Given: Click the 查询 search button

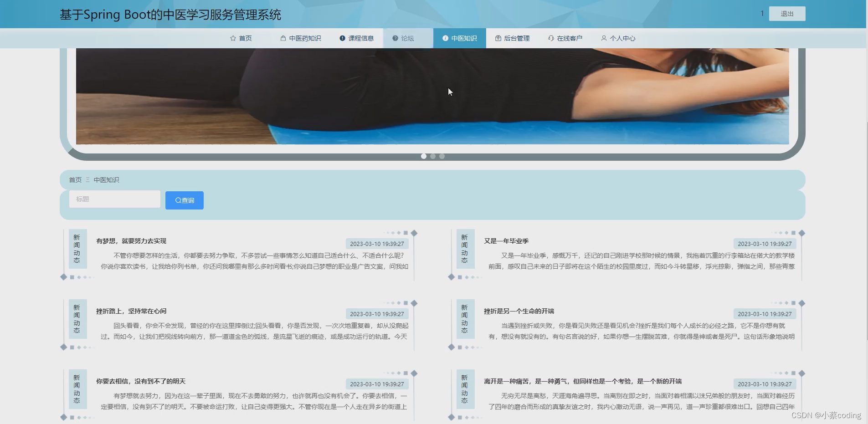Looking at the screenshot, I should 185,200.
